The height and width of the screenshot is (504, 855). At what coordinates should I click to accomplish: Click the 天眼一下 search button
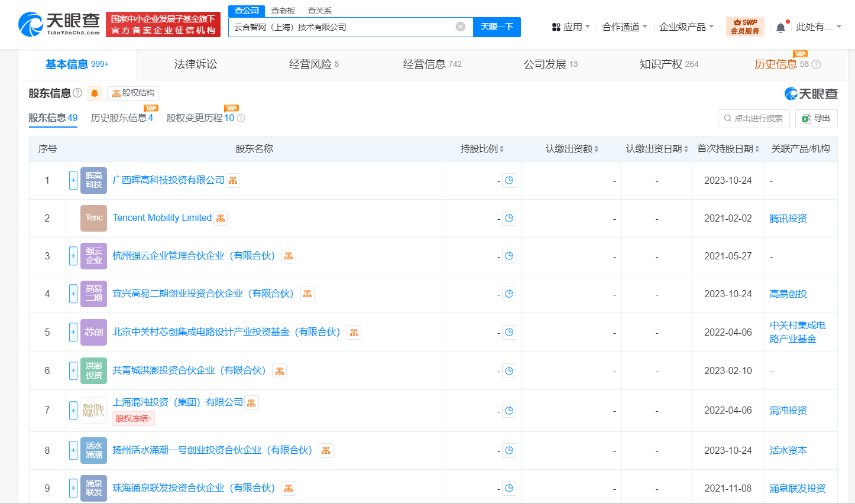(x=497, y=27)
